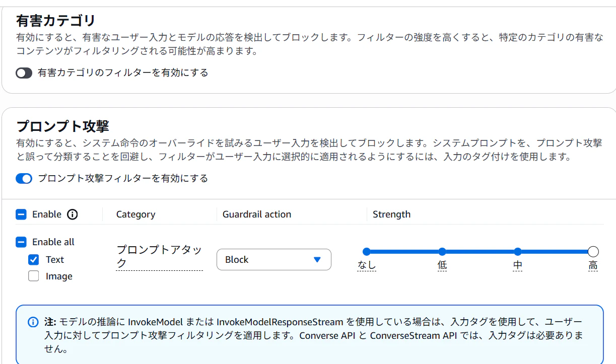This screenshot has height=364, width=616.
Task: Set strength slider to なし point
Action: click(367, 252)
